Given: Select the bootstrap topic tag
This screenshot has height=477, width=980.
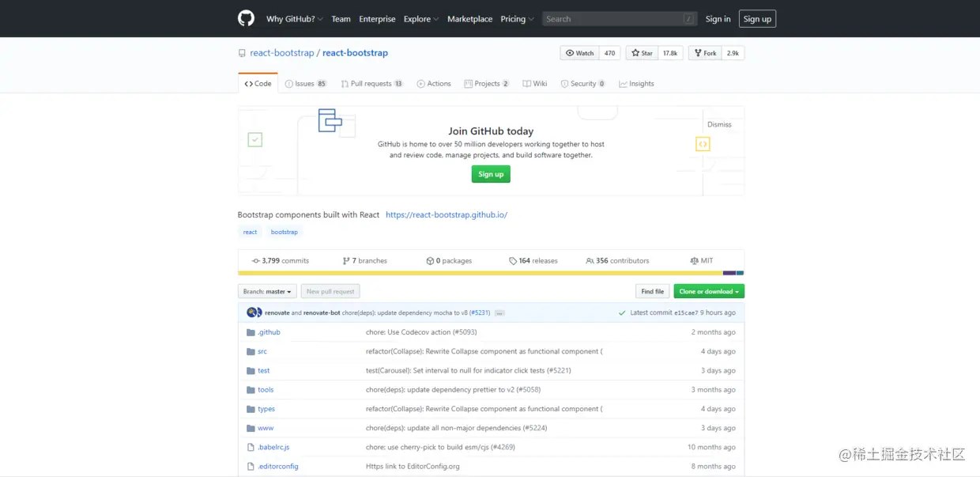Looking at the screenshot, I should click(285, 232).
